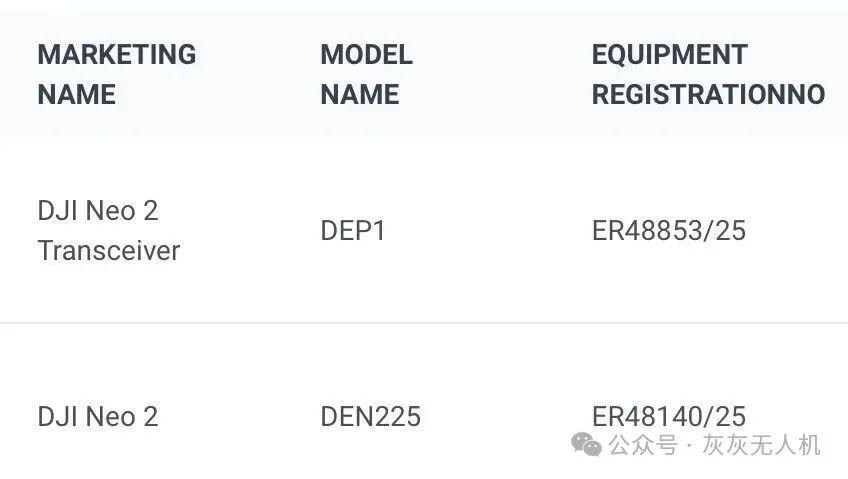Viewport: 848px width, 479px height.
Task: Click the word MODEL in the header
Action: pos(366,54)
